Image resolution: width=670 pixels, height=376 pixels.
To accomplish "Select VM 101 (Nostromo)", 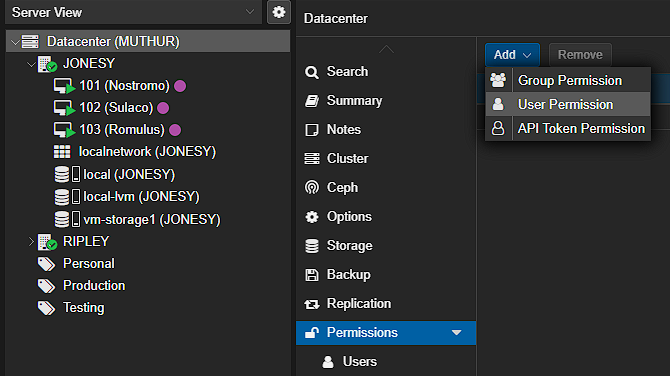I will click(124, 86).
